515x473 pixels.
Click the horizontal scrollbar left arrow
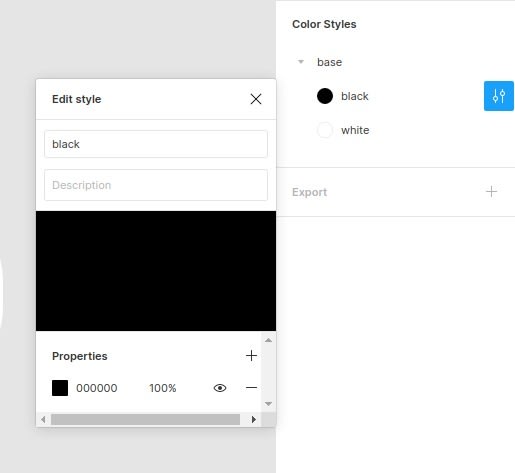(43, 419)
